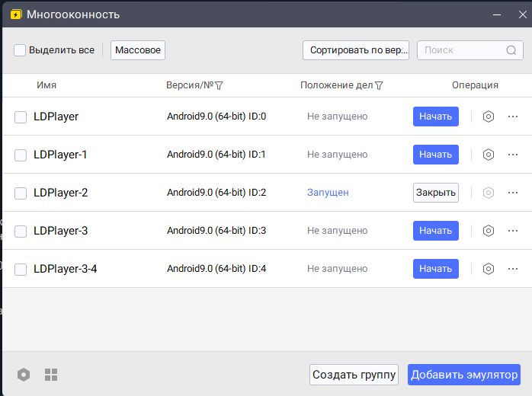Click the Android9.0 (64-bit) ID:2 cell

[216, 193]
